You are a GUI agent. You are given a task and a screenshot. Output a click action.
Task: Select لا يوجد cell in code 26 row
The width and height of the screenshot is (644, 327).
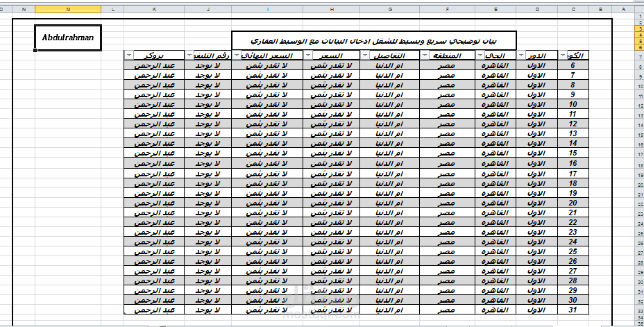click(207, 261)
